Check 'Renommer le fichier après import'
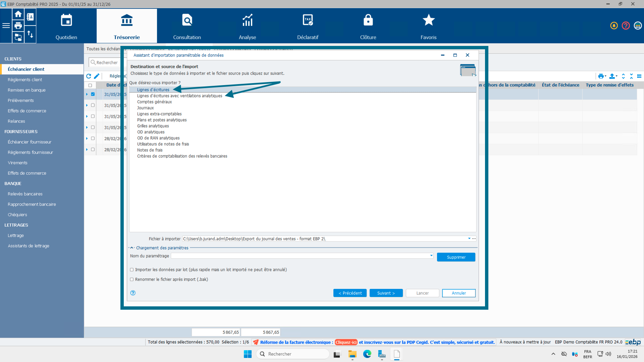This screenshot has height=362, width=644. pyautogui.click(x=132, y=280)
